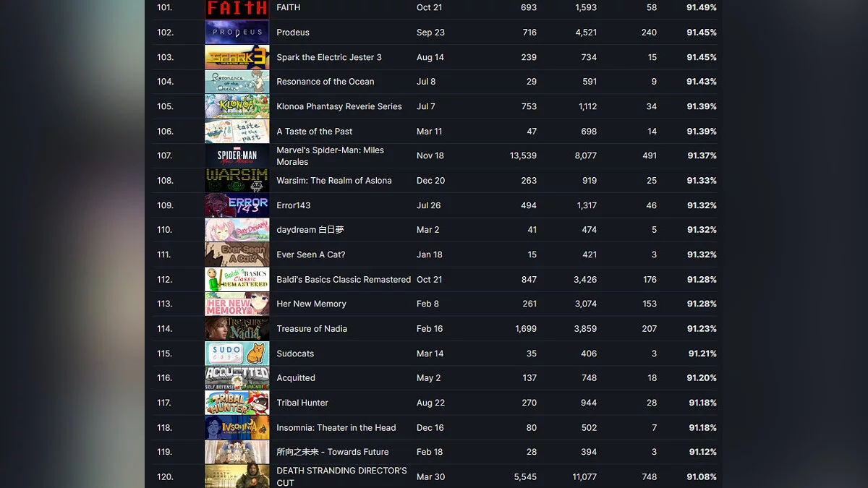Click the Death Stranding capsule image
This screenshot has height=488, width=868.
237,476
